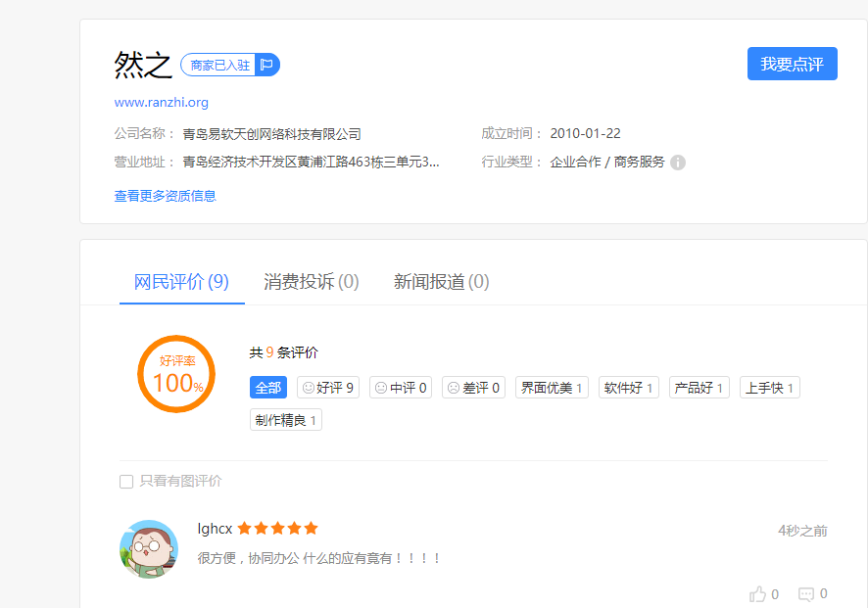Open comments icon on lghcx's review
Viewport: 868px width, 608px height.
pyautogui.click(x=806, y=594)
